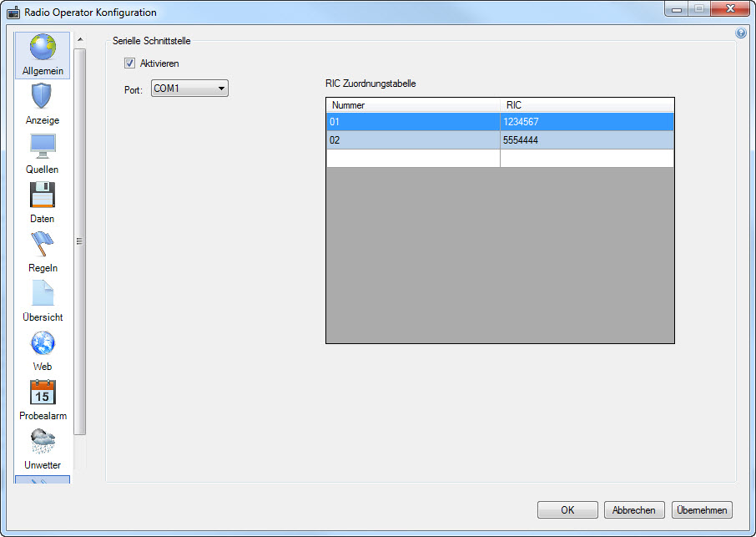Screen dimensions: 756x537
Task: Select the RIC cell 1234567
Action: (587, 122)
